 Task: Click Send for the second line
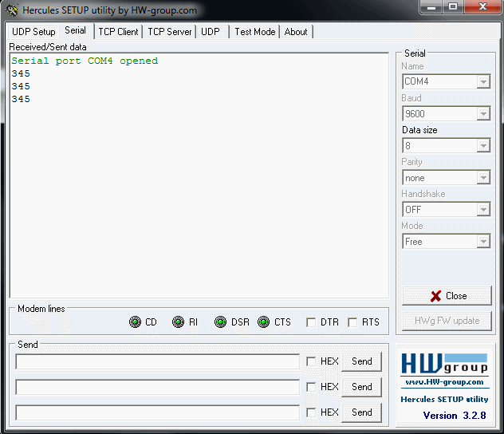361,387
